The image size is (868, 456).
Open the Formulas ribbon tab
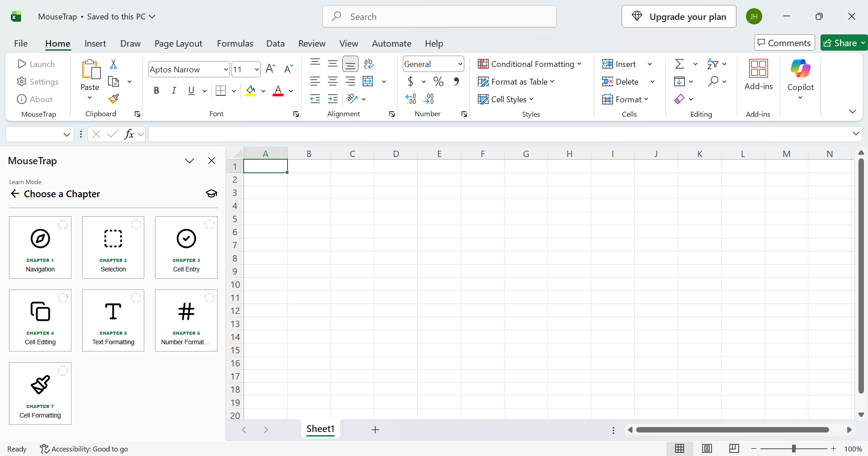pyautogui.click(x=235, y=43)
